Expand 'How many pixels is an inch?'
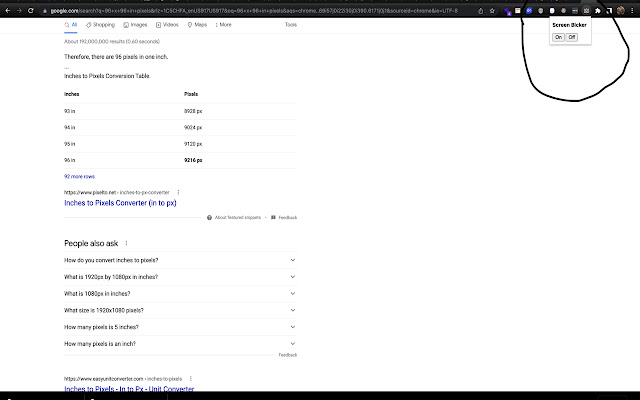Screen dimensions: 640x400 tap(180, 344)
